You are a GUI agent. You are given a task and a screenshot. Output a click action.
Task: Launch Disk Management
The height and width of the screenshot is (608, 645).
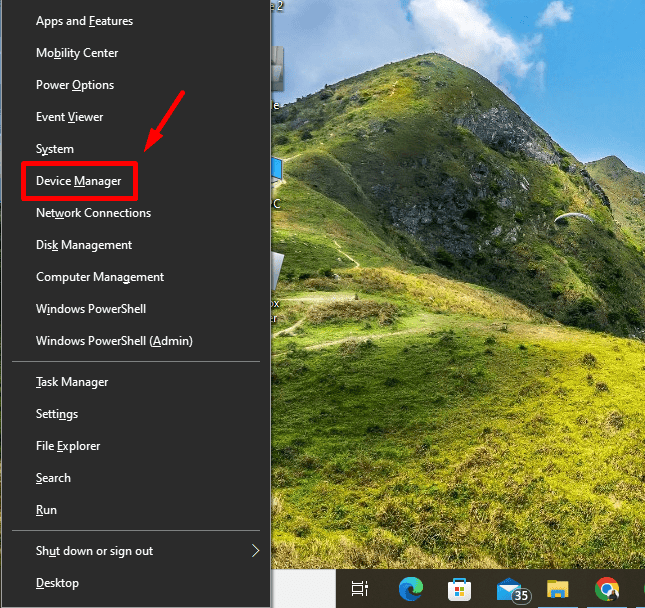pyautogui.click(x=136, y=245)
